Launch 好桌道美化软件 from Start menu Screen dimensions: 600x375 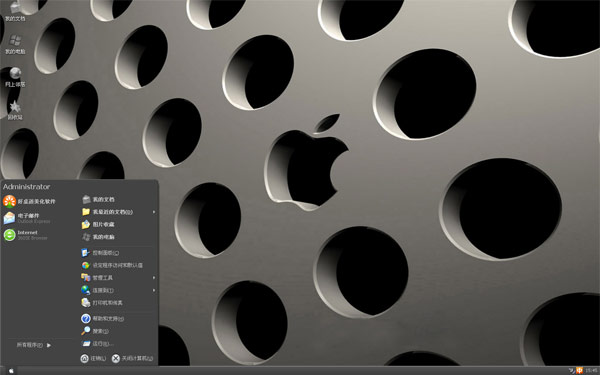coord(29,201)
